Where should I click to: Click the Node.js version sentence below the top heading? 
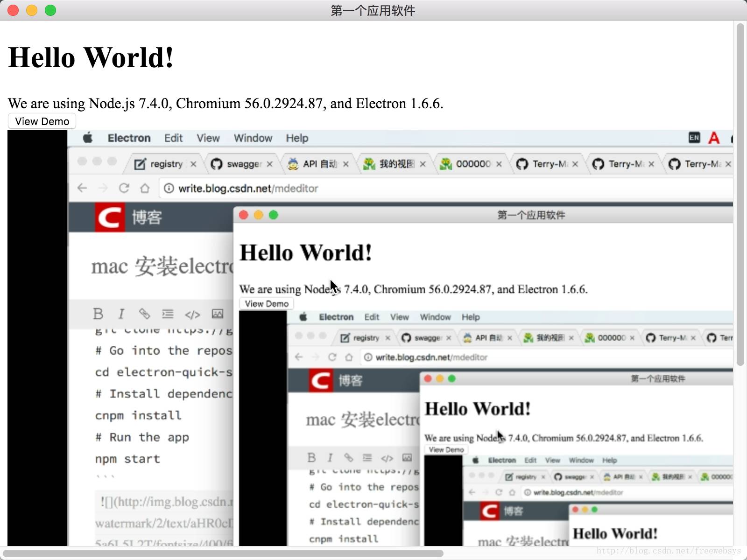(226, 103)
